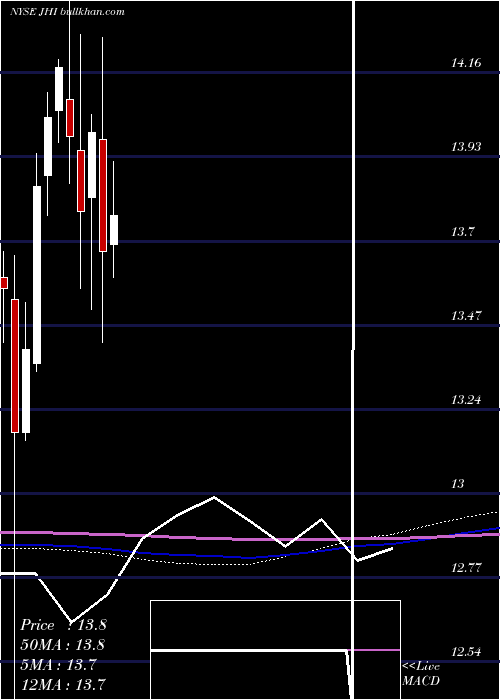Click the Price : 13.8 readout
The image size is (500, 700).
63,625
